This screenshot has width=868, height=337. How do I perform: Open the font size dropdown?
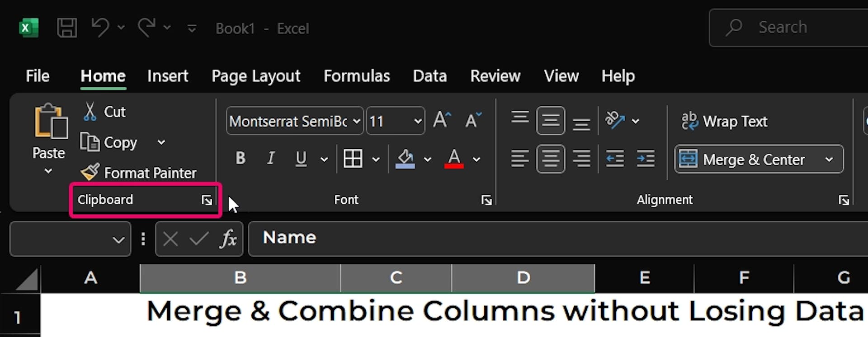(x=417, y=121)
